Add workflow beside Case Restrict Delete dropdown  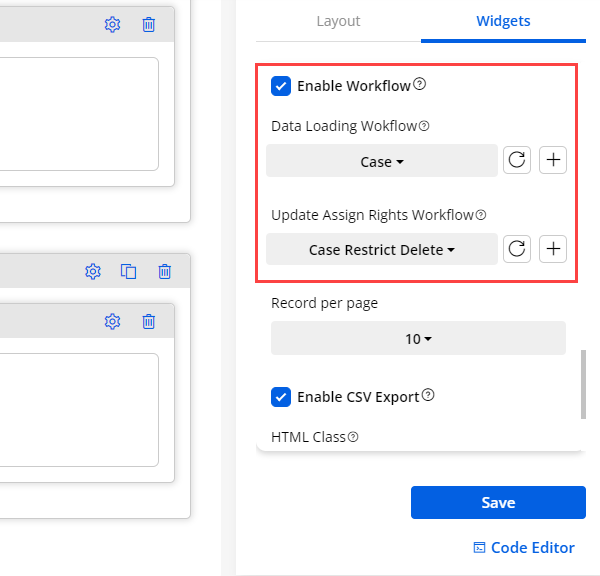tap(553, 249)
